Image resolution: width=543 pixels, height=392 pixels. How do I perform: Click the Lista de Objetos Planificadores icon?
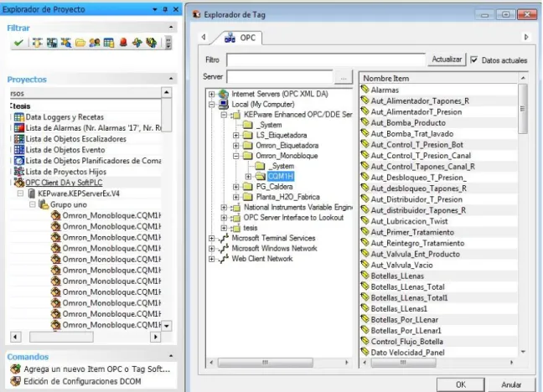[19, 161]
